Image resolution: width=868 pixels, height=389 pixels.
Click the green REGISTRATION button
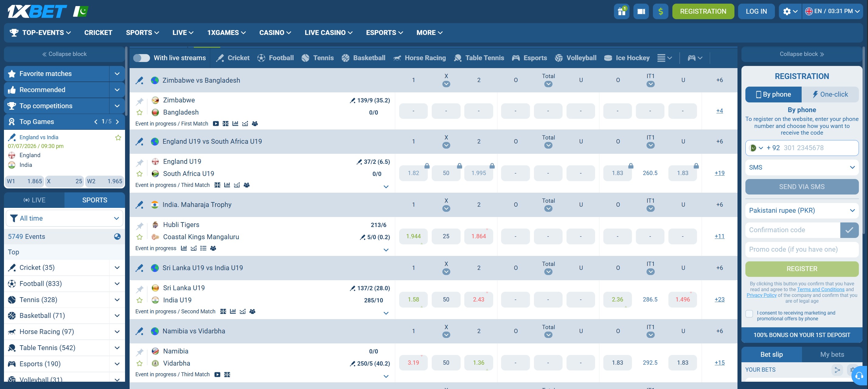tap(703, 12)
